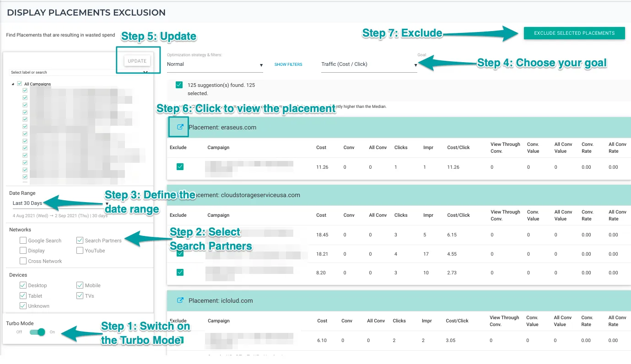Image resolution: width=631 pixels, height=364 pixels.
Task: Deselect all 125 suggestions checkbox
Action: point(179,85)
